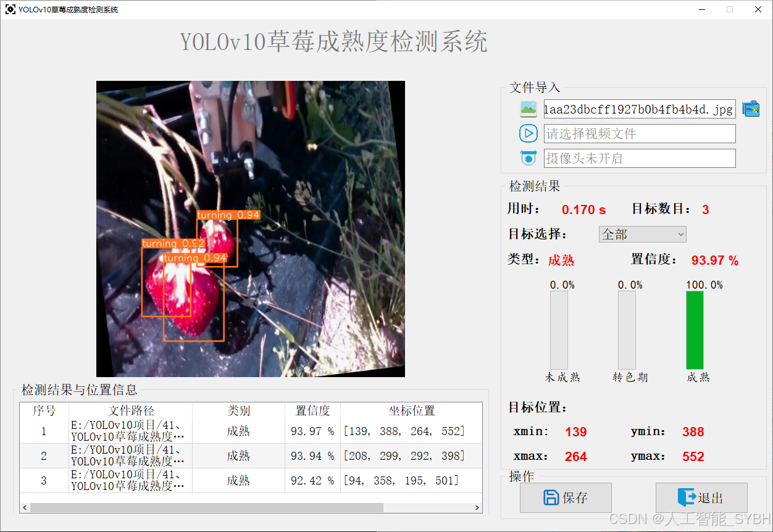773x532 pixels.
Task: Click the xmax value 264
Action: (x=576, y=457)
